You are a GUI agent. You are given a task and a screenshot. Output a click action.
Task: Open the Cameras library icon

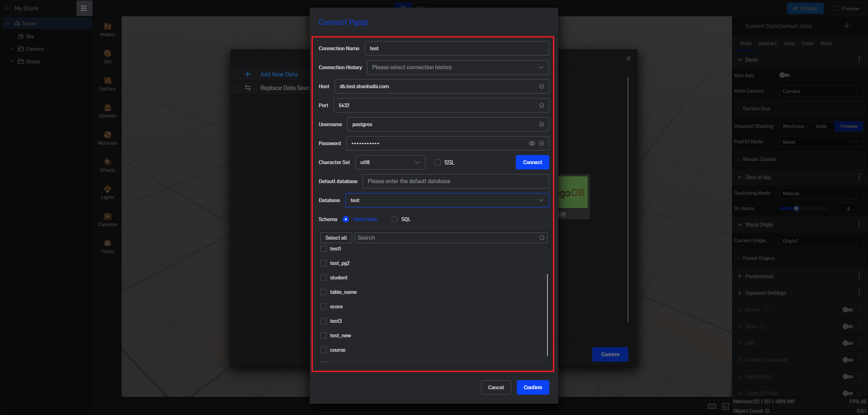click(108, 216)
